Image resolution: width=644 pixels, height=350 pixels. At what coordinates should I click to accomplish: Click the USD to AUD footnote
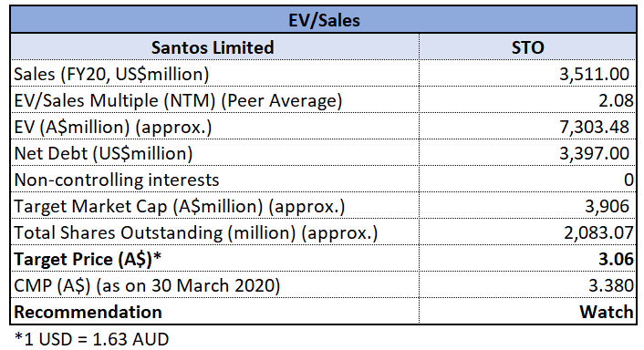tap(91, 339)
